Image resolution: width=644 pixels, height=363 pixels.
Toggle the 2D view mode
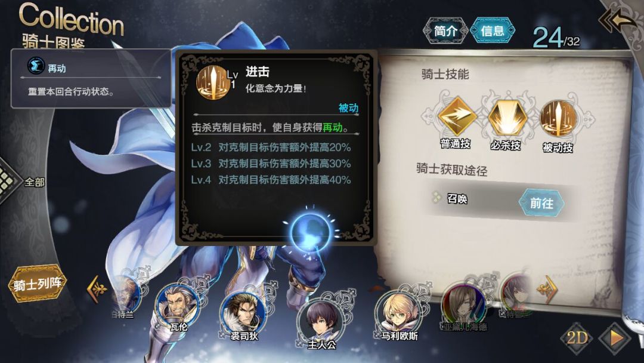tap(577, 338)
